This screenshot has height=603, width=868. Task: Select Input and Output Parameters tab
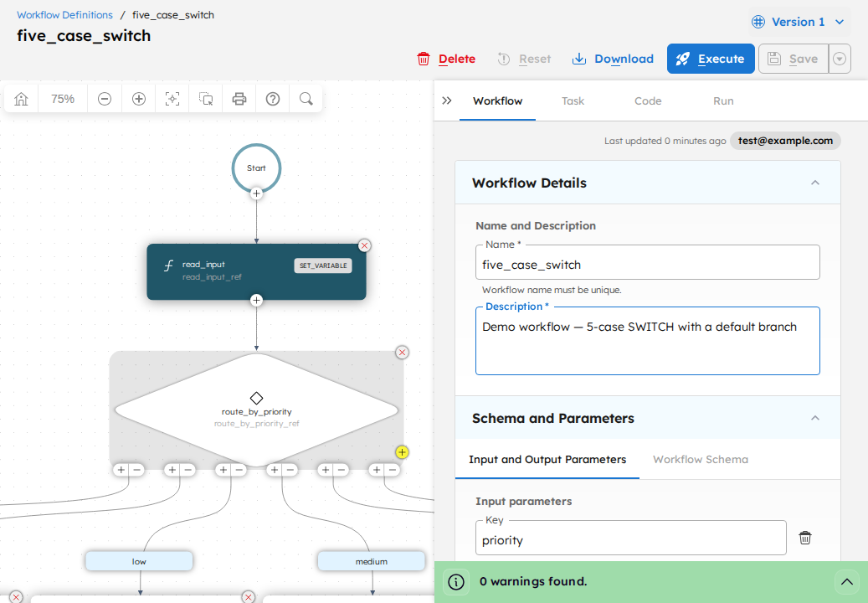tap(547, 460)
